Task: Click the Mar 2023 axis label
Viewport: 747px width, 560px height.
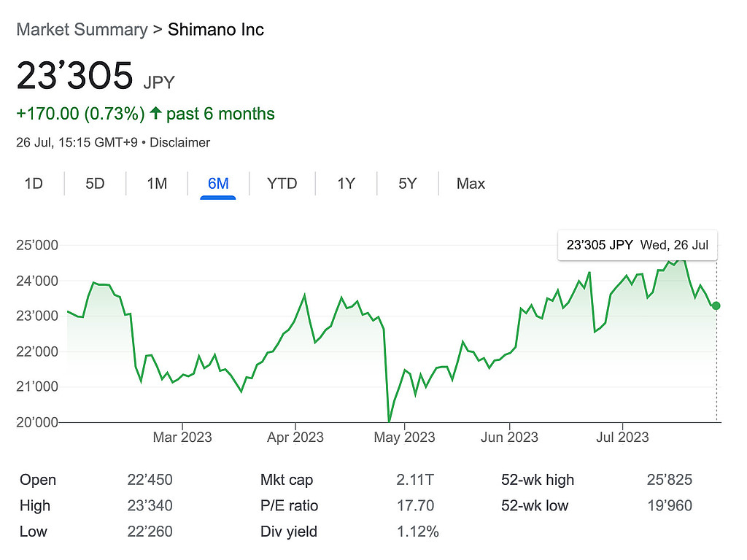Action: coord(182,437)
